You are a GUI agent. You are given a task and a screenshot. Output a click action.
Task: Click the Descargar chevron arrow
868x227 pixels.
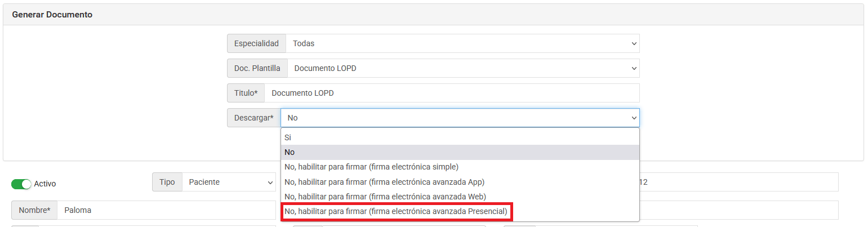(634, 118)
